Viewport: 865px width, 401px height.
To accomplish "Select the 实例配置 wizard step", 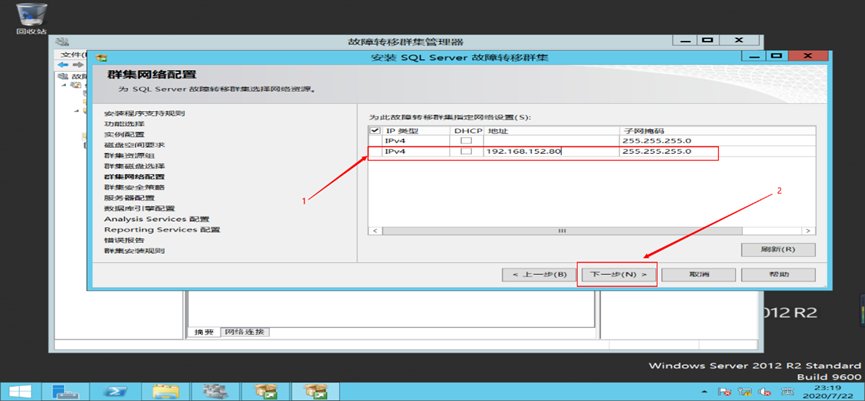I will (125, 135).
